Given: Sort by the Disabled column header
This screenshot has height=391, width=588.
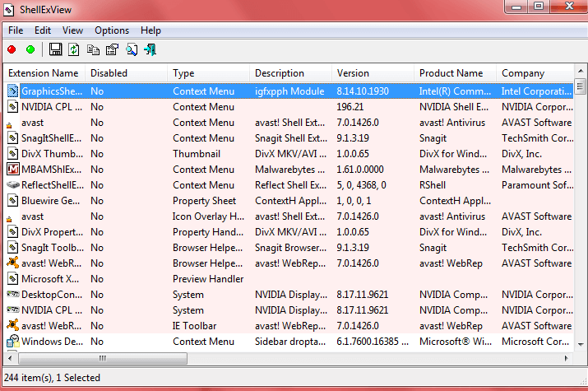Looking at the screenshot, I should click(x=127, y=73).
